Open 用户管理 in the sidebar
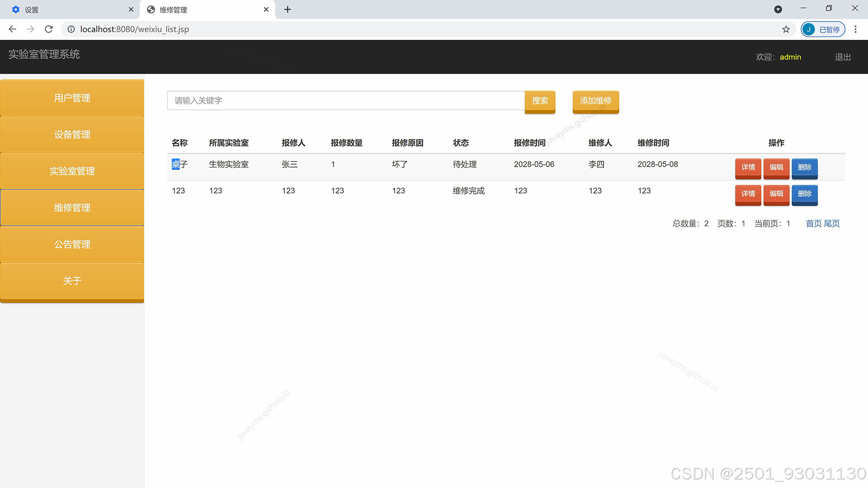Viewport: 868px width, 488px height. pyautogui.click(x=72, y=98)
